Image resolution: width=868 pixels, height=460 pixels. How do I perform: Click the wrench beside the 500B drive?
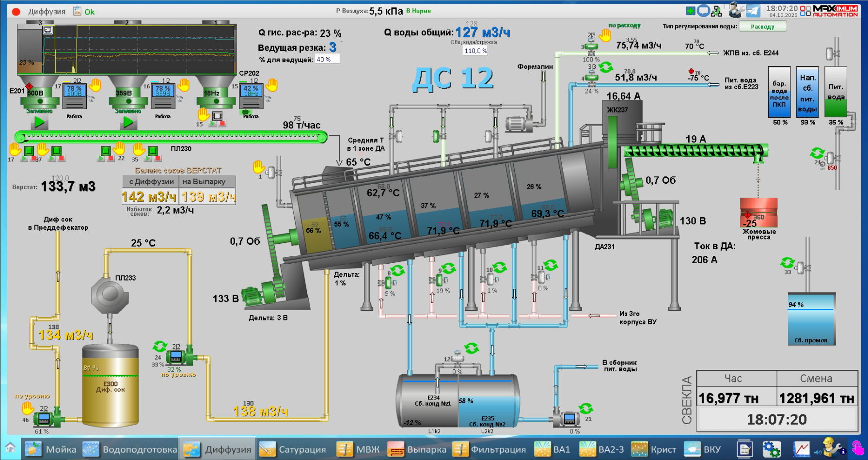pos(91,99)
